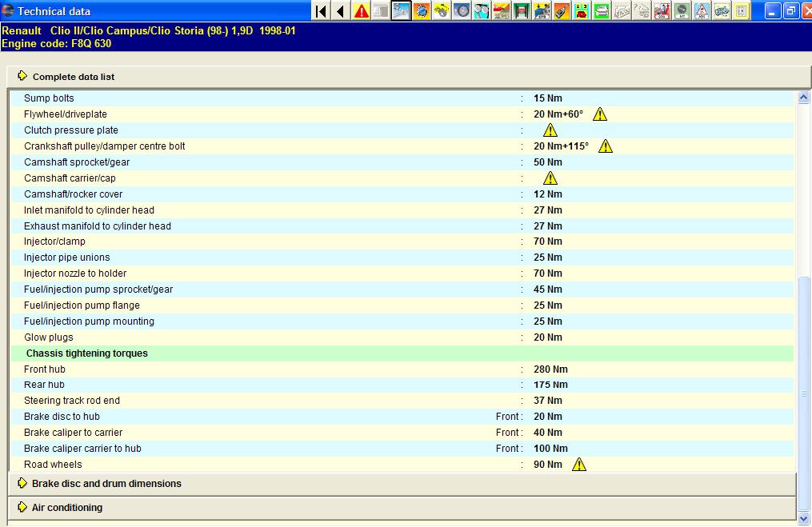Expand the Brake disc and drum dimensions section
This screenshot has width=812, height=527.
click(x=402, y=484)
